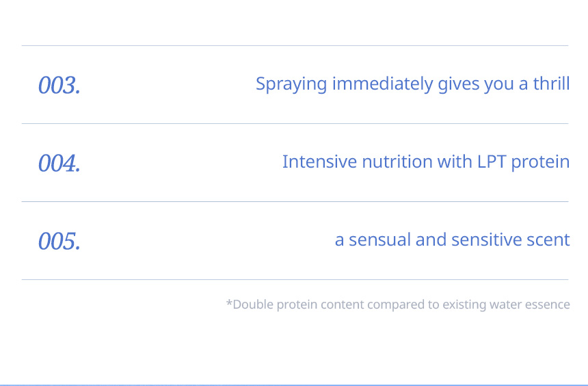Click the word "thrill" in item 003
Screen dimensions: 588x386
click(x=552, y=83)
